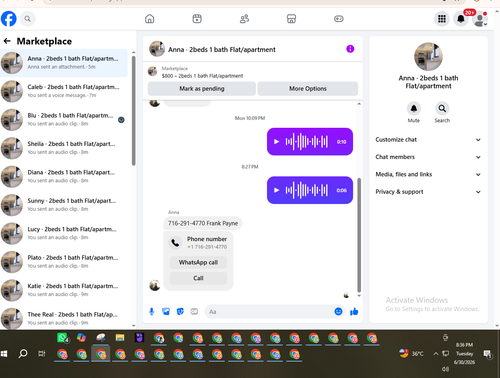Open Copilot from the taskbar
This screenshot has width=500, height=378.
[x=81, y=338]
